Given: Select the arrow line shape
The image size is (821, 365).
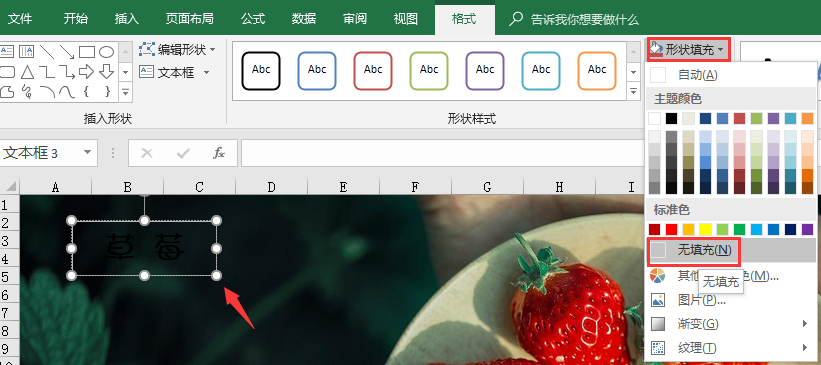Looking at the screenshot, I should 66,51.
